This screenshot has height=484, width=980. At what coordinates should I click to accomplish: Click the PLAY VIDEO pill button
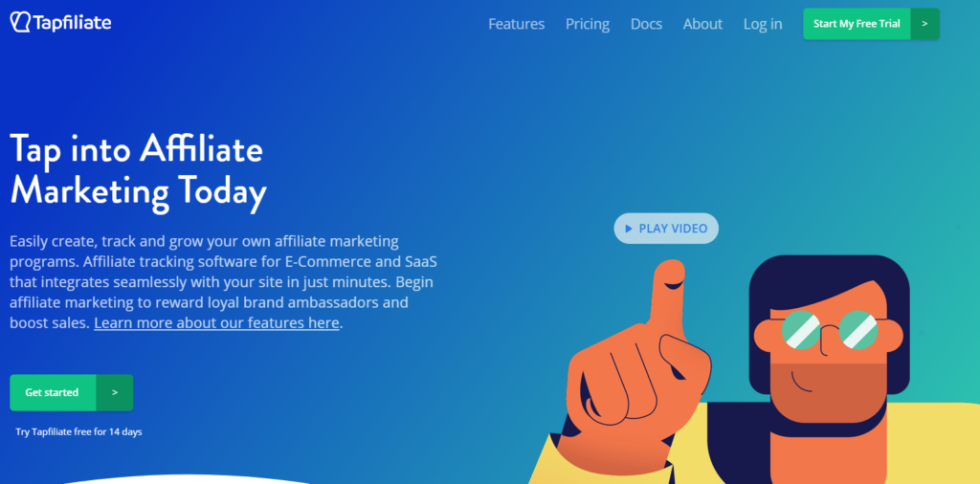pos(666,229)
